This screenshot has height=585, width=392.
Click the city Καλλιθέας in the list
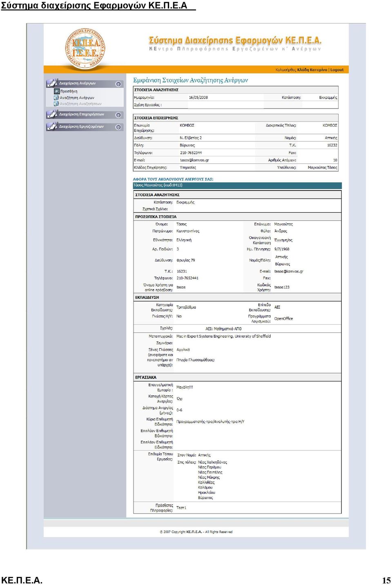(x=206, y=482)
